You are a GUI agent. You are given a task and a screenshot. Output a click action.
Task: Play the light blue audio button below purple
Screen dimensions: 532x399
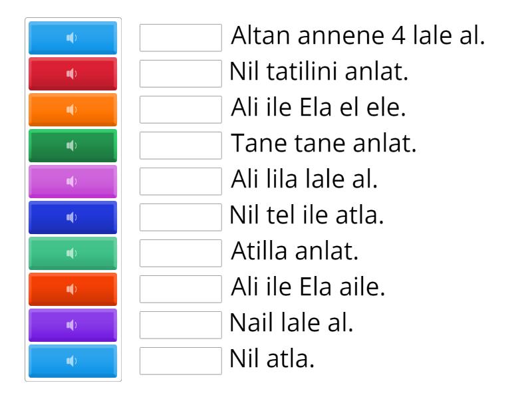click(72, 361)
